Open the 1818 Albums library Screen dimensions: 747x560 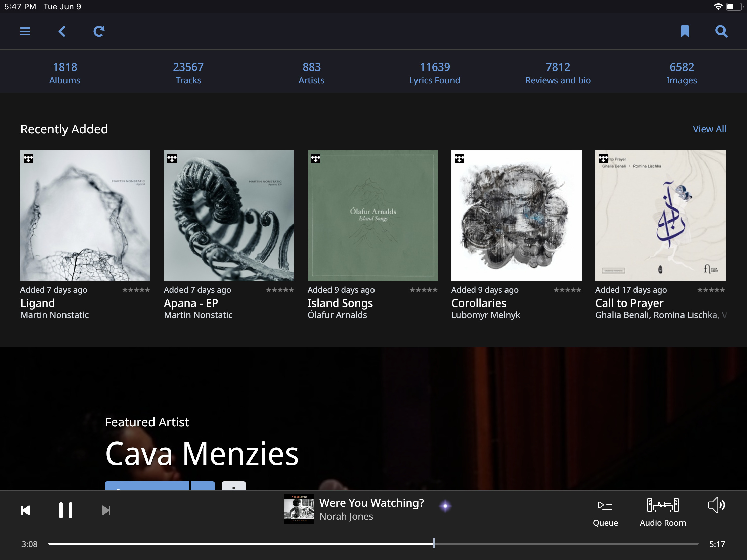tap(64, 73)
